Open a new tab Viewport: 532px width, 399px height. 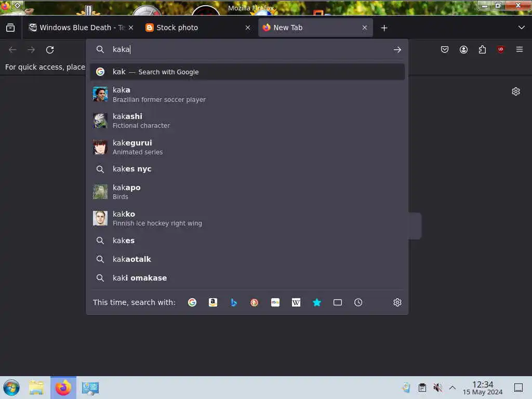[384, 28]
